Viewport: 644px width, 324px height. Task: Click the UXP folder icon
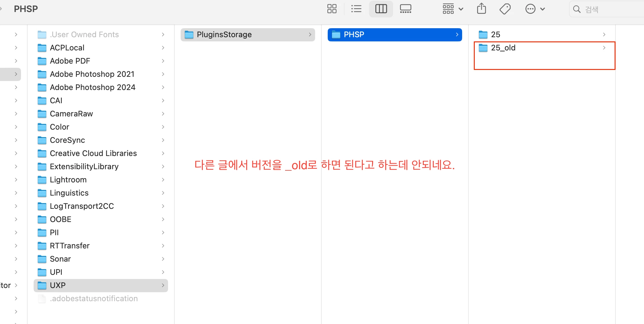point(42,286)
